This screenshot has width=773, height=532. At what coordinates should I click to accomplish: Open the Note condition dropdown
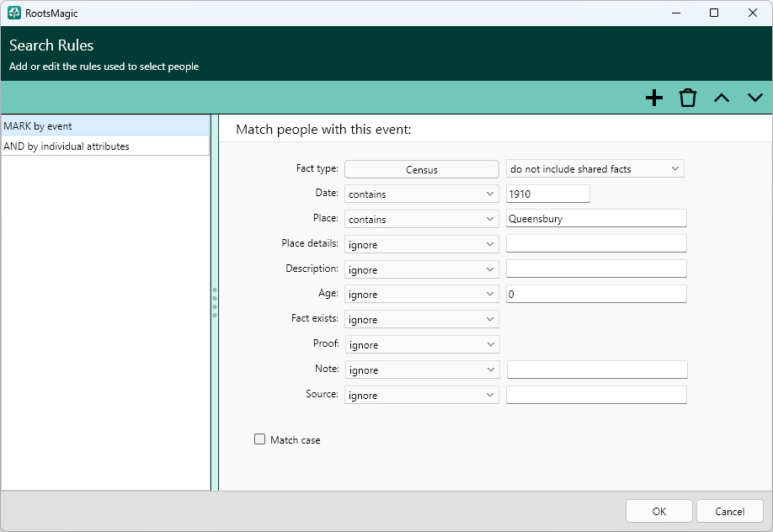pos(423,370)
